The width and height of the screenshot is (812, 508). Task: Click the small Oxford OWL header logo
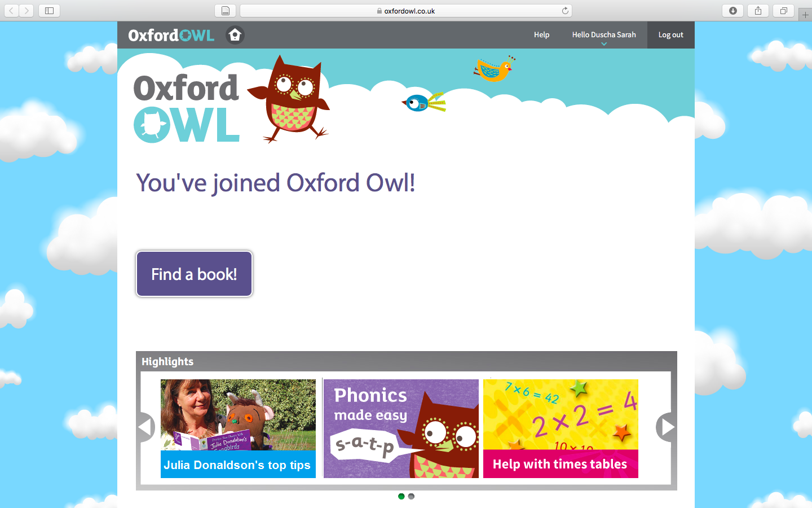[x=171, y=35]
